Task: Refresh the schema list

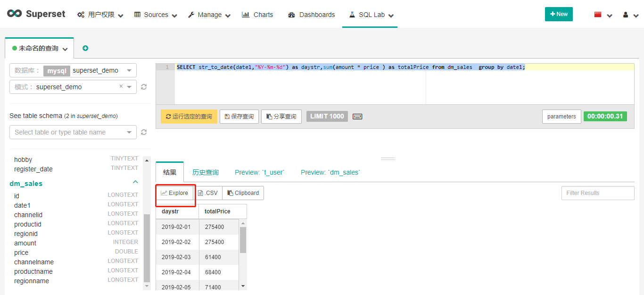Action: point(144,87)
